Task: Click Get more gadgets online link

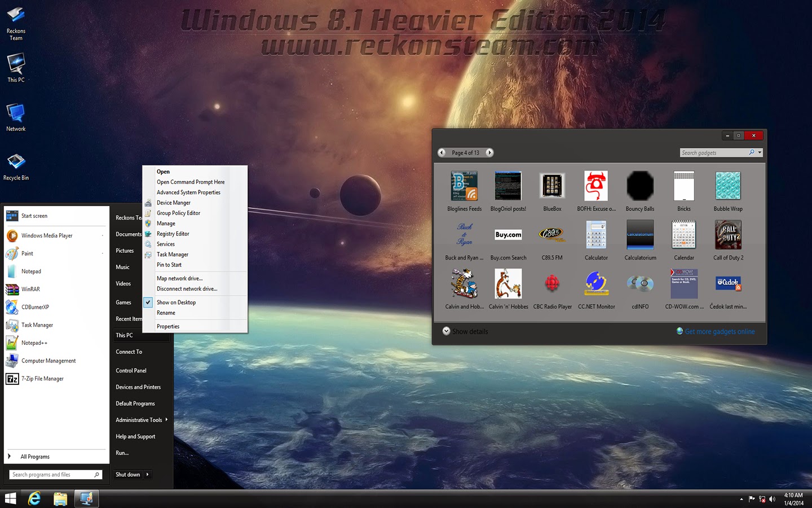Action: pyautogui.click(x=720, y=331)
